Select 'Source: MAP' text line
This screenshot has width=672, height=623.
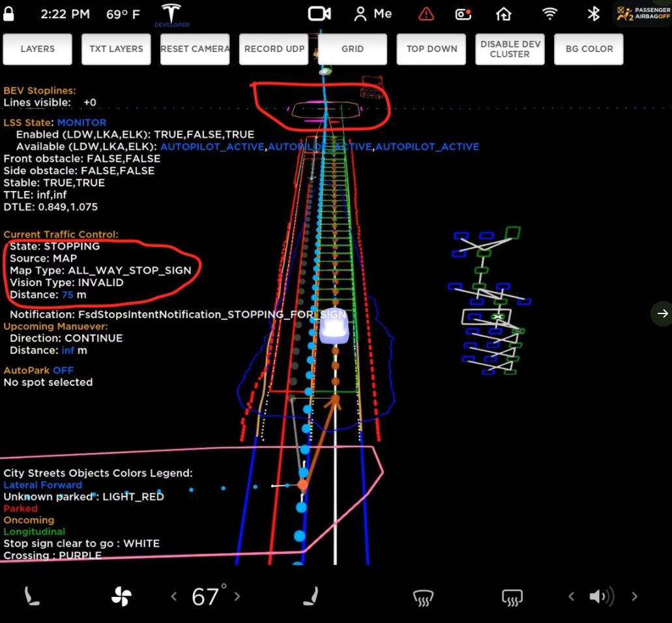(43, 258)
